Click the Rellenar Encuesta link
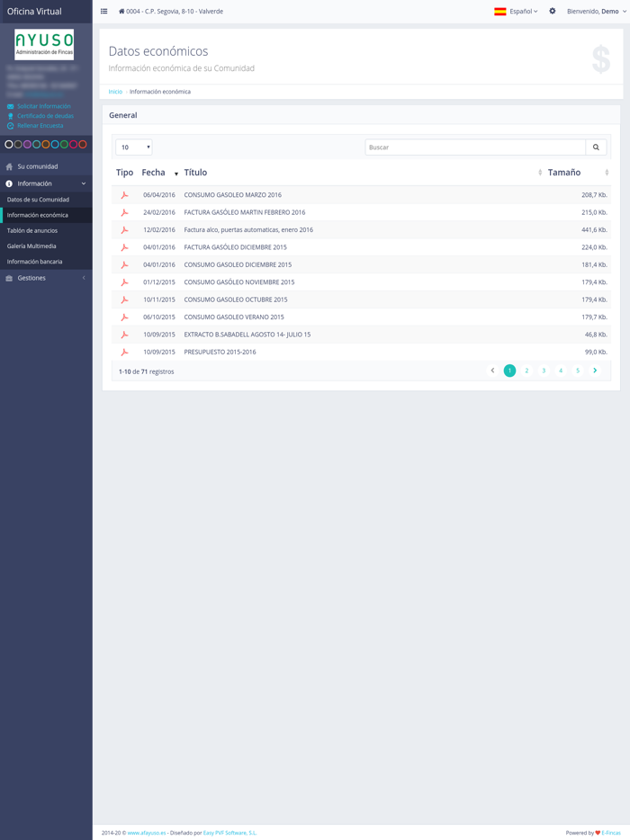Screen dimensions: 630x840 coord(40,126)
